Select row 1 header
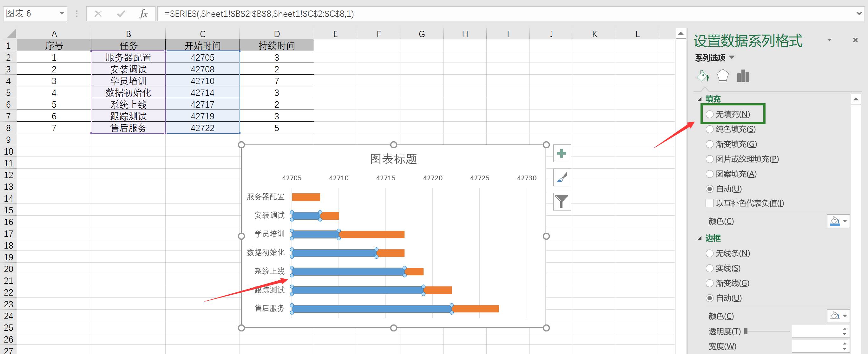The image size is (868, 354). click(9, 45)
